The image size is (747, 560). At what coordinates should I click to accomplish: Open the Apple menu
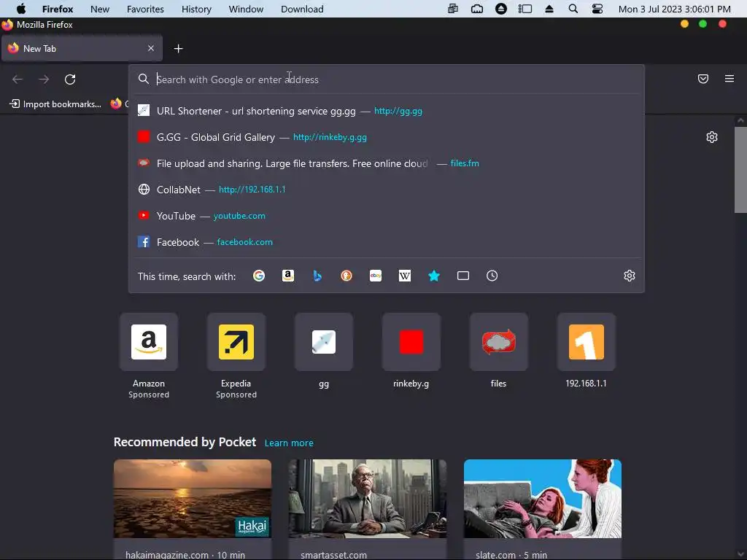pos(21,9)
